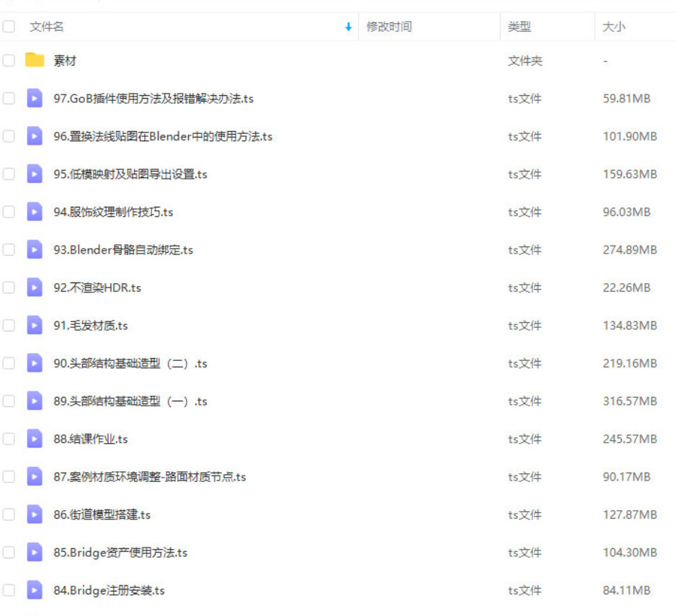Select checkbox for 86.街道模型搭建.ts
The height and width of the screenshot is (616, 680).
9,514
